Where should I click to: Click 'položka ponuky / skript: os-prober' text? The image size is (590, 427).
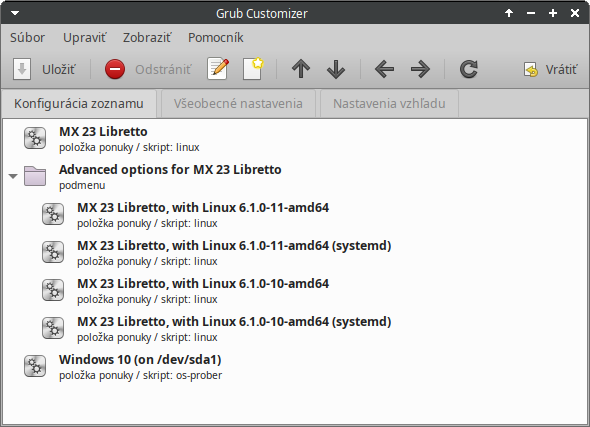tap(140, 375)
